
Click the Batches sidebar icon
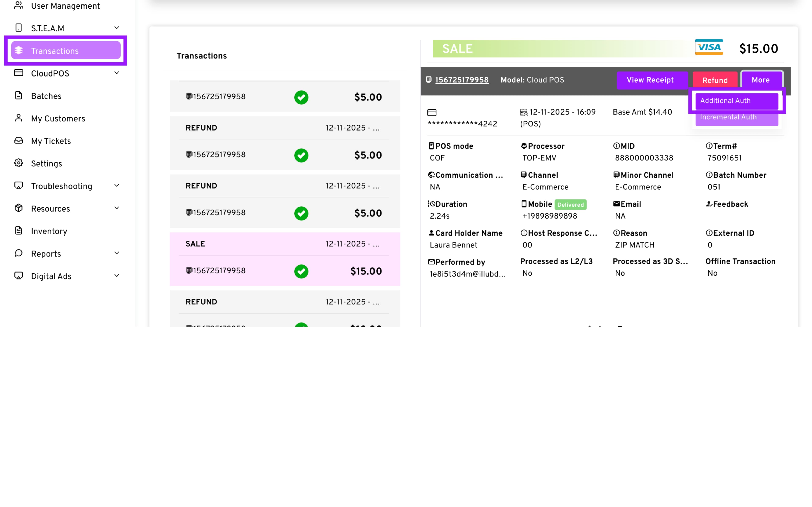click(x=19, y=95)
